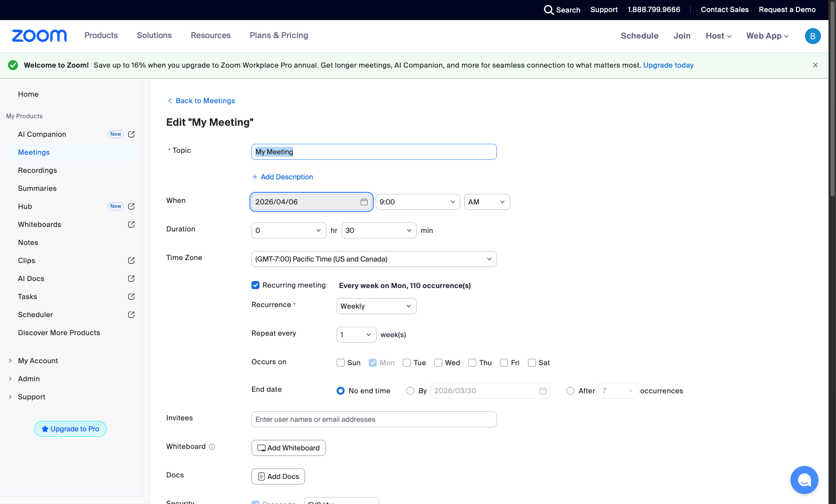Screen dimensions: 836x504
Task: Open Notes in sidebar
Action: click(28, 242)
